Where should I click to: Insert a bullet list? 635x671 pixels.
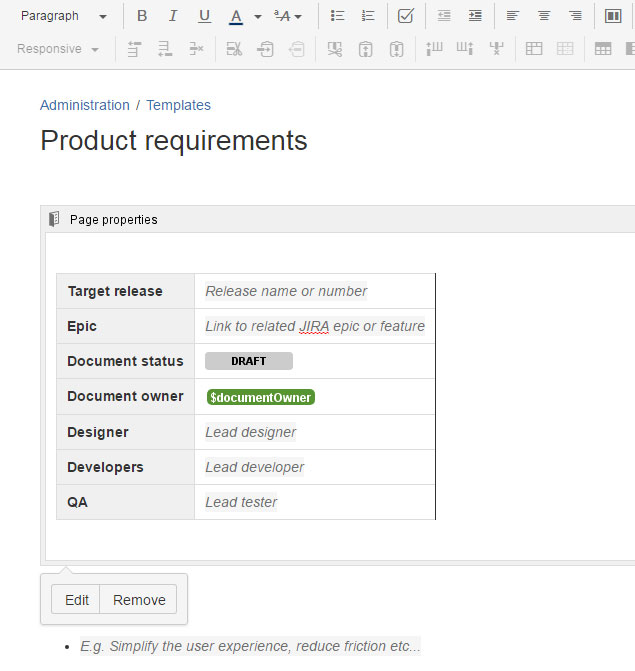(x=338, y=16)
